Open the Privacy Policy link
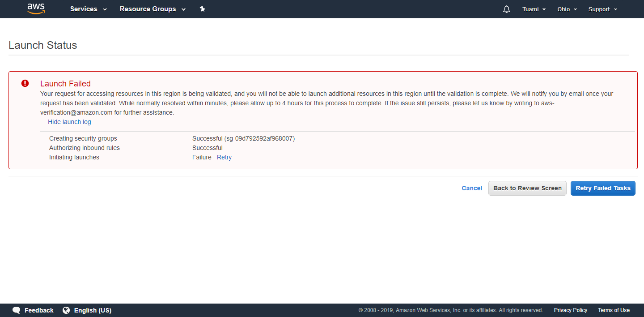Viewport: 644px width, 317px height. (x=570, y=310)
